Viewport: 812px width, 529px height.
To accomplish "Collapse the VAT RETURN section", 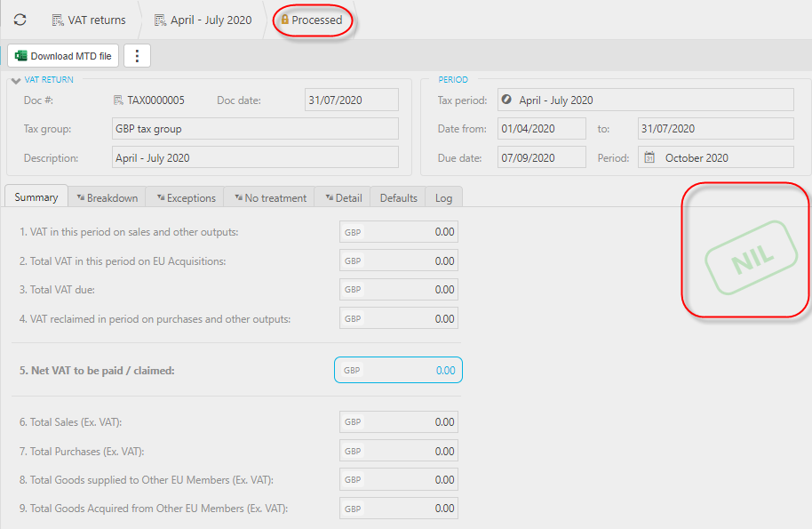I will [x=15, y=80].
